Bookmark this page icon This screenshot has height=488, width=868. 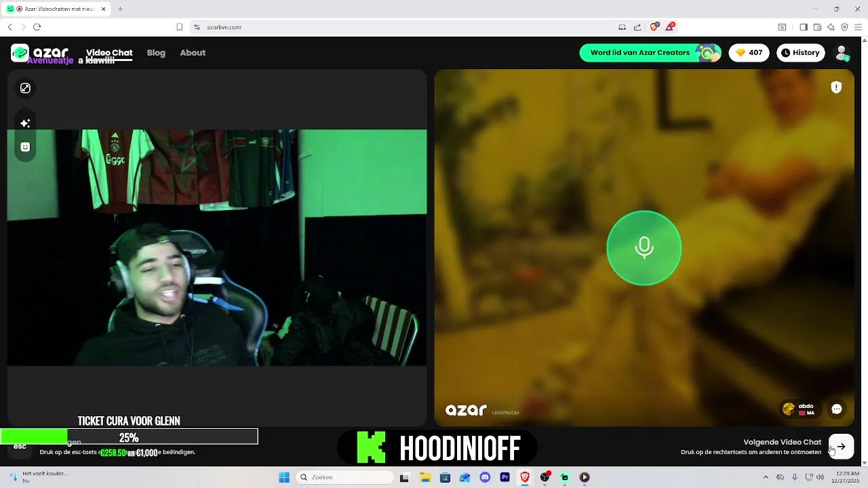(x=179, y=27)
